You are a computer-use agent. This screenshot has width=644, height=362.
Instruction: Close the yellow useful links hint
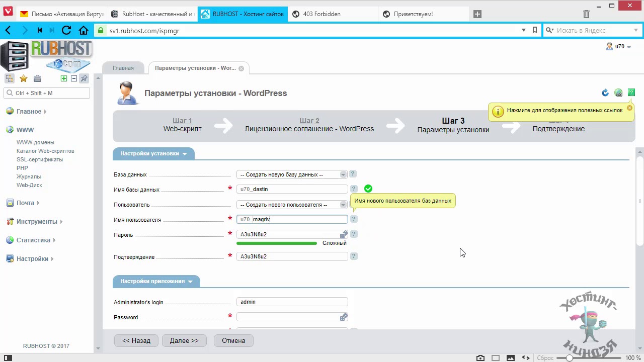pyautogui.click(x=629, y=108)
